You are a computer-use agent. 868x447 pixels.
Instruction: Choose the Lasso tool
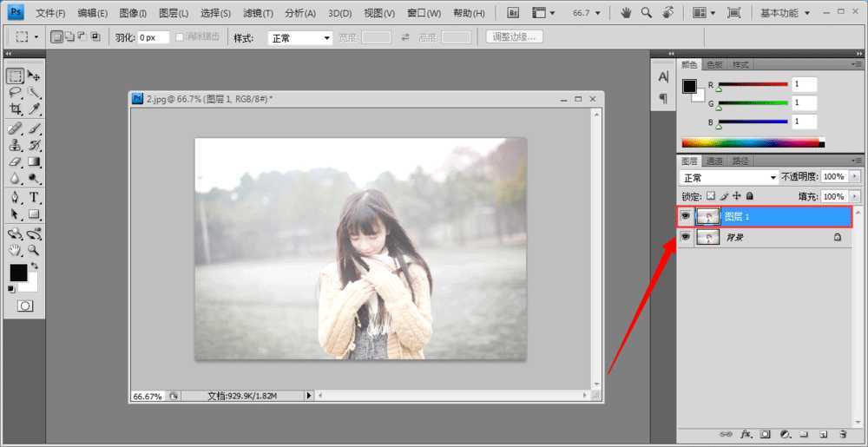point(16,92)
